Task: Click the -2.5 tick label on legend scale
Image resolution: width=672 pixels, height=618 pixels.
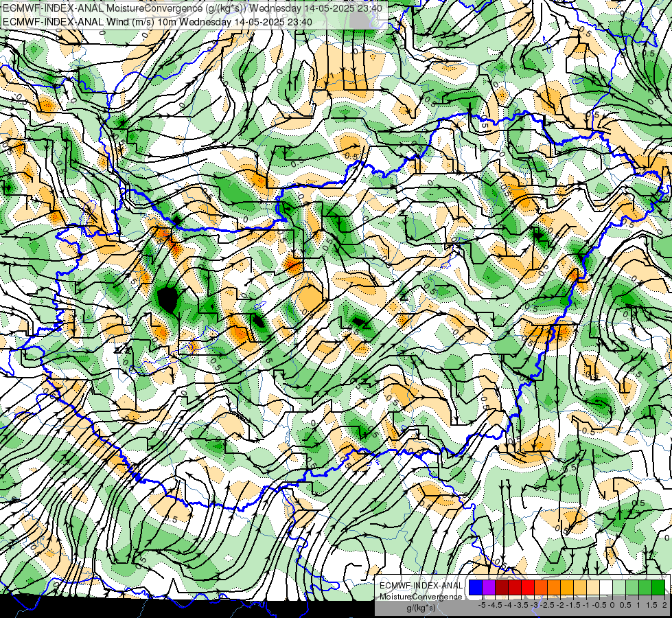Action: (x=547, y=605)
